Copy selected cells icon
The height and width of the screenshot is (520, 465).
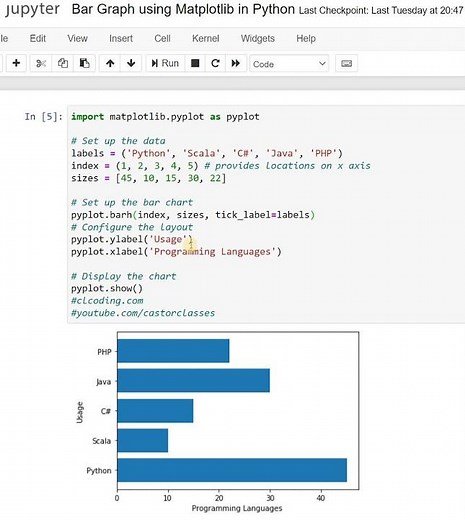coord(62,63)
